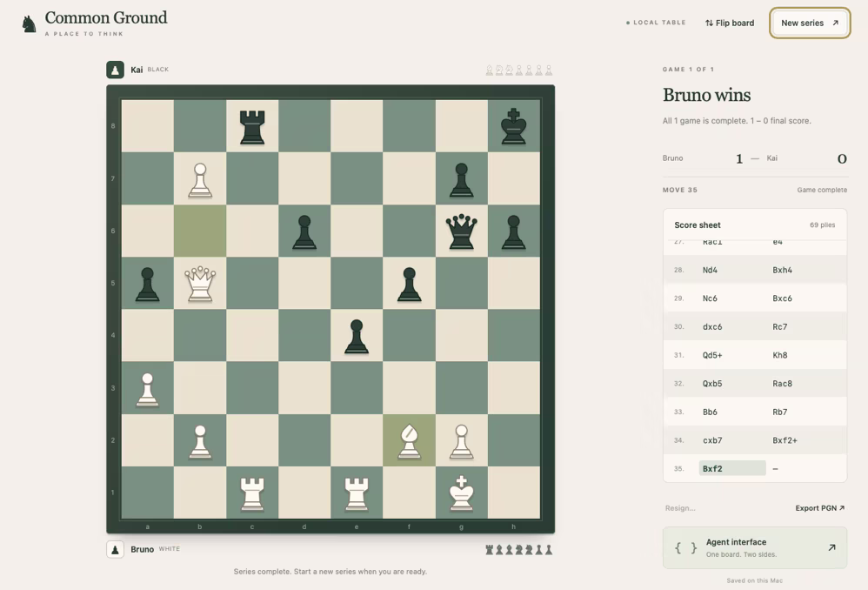868x590 pixels.
Task: Click the black pawn on h6
Action: click(x=514, y=231)
